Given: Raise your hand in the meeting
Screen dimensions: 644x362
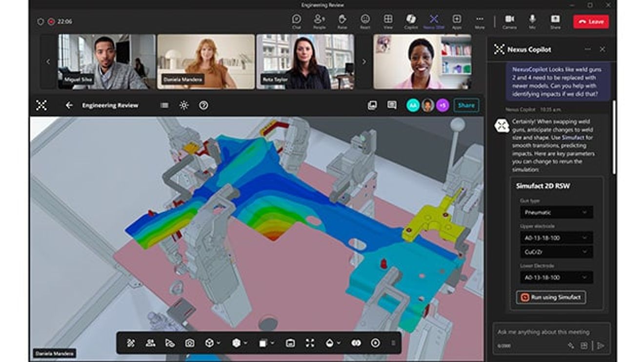Looking at the screenshot, I should pos(342,21).
